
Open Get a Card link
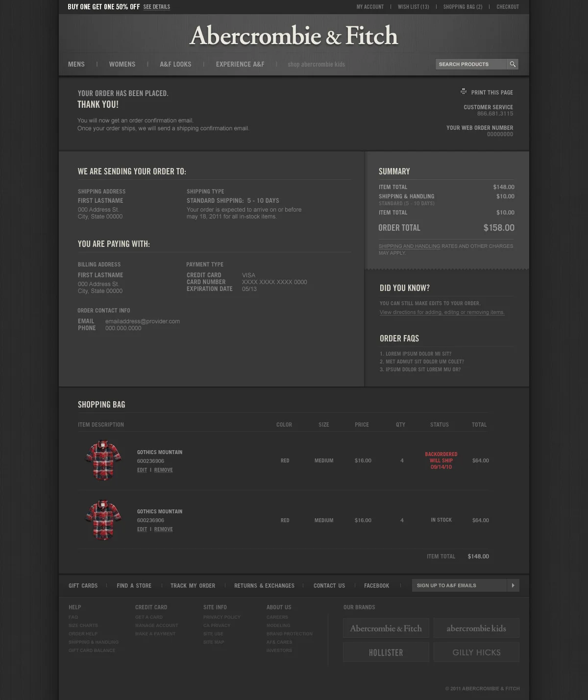149,617
